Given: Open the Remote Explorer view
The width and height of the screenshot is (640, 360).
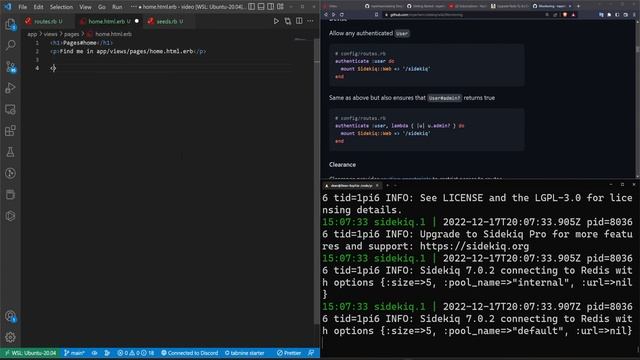Looking at the screenshot, I should point(11,109).
